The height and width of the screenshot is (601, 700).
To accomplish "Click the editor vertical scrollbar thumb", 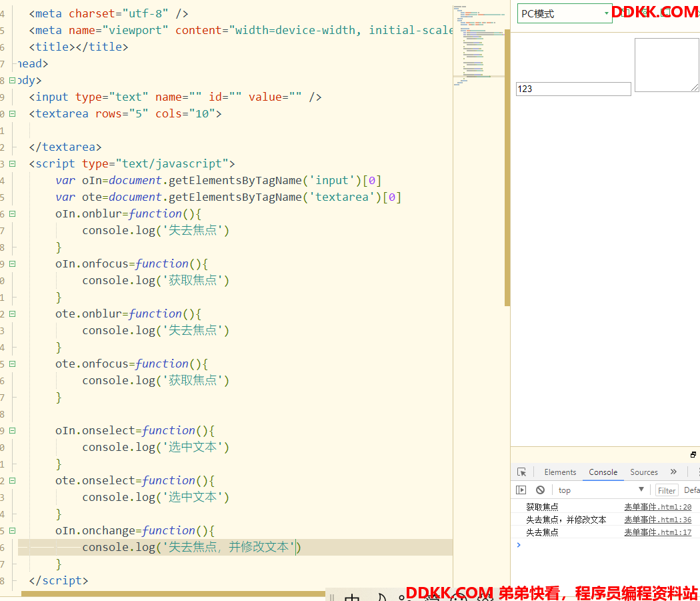I will (x=507, y=167).
